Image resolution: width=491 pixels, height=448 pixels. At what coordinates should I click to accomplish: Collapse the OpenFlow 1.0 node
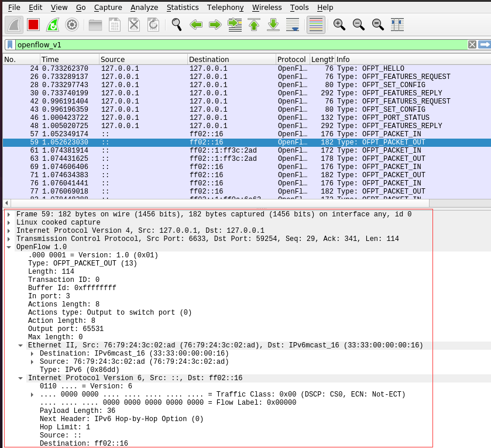[x=9, y=247]
